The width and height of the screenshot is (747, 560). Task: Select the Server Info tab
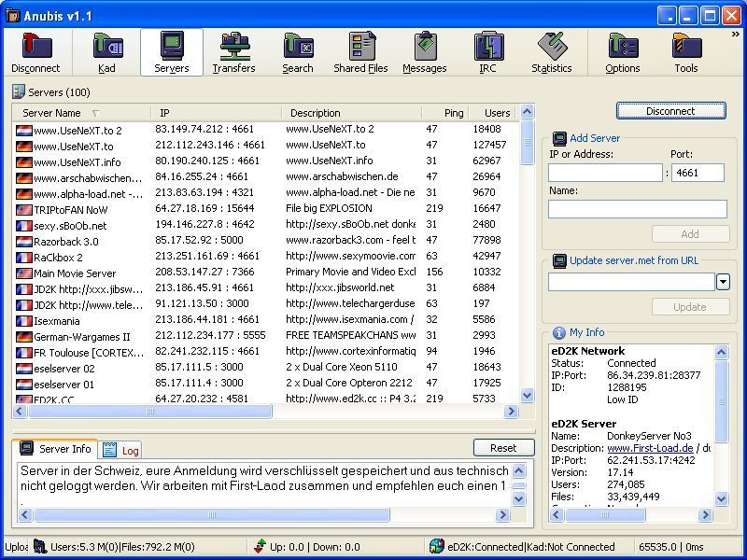click(x=56, y=450)
